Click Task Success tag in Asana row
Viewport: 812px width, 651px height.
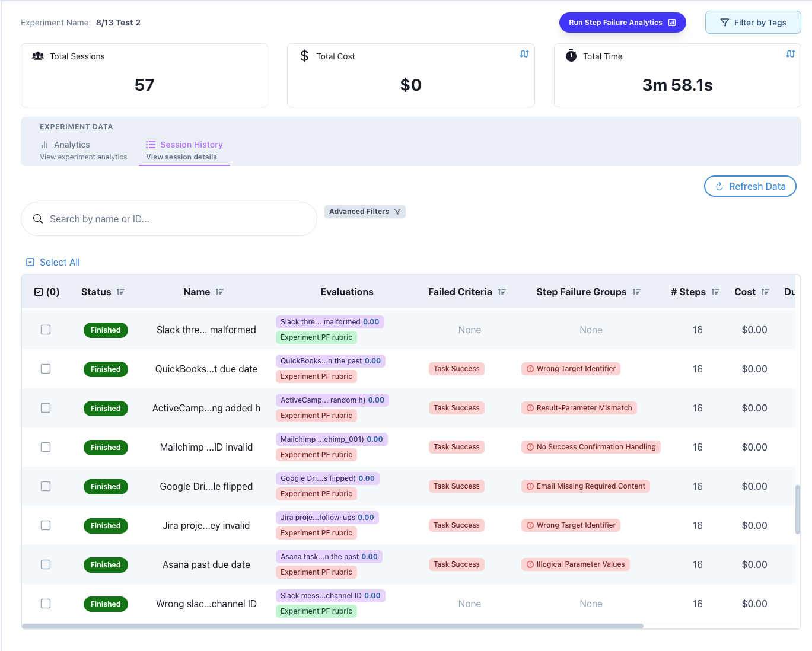[x=457, y=564]
